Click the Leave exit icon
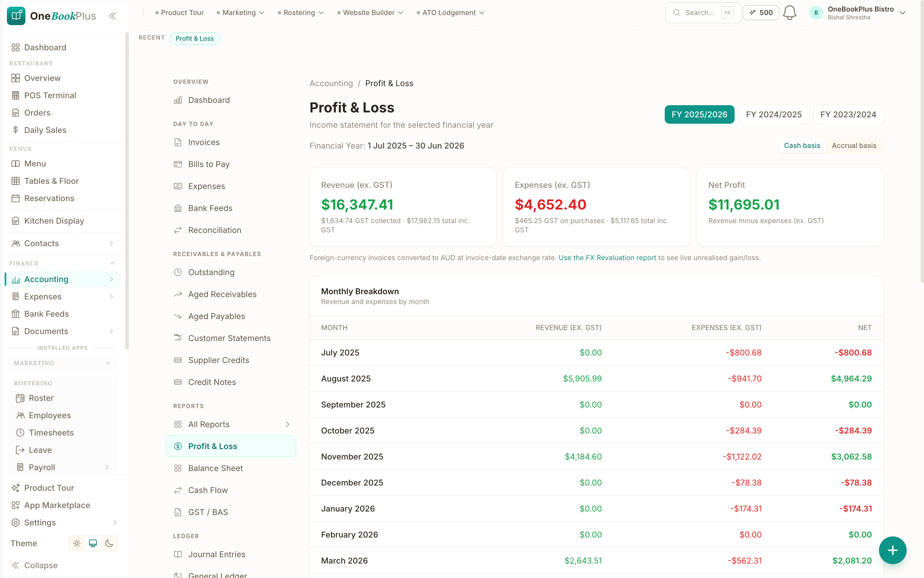The width and height of the screenshot is (924, 578). point(20,450)
